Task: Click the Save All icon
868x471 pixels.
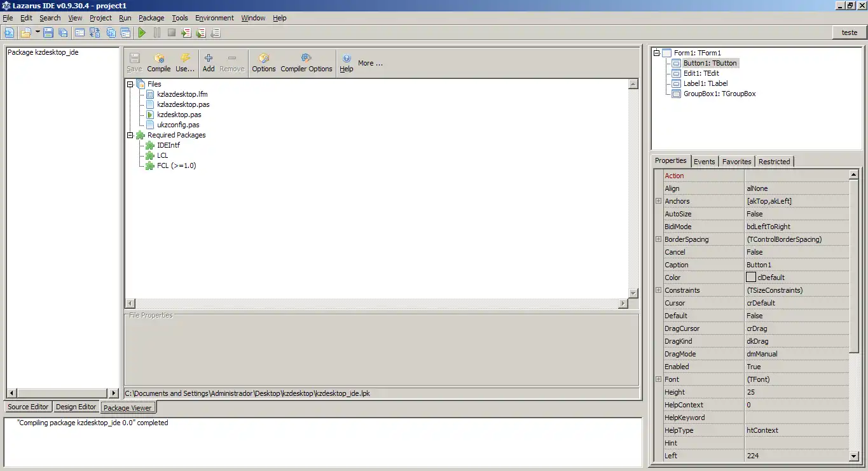Action: click(x=63, y=32)
